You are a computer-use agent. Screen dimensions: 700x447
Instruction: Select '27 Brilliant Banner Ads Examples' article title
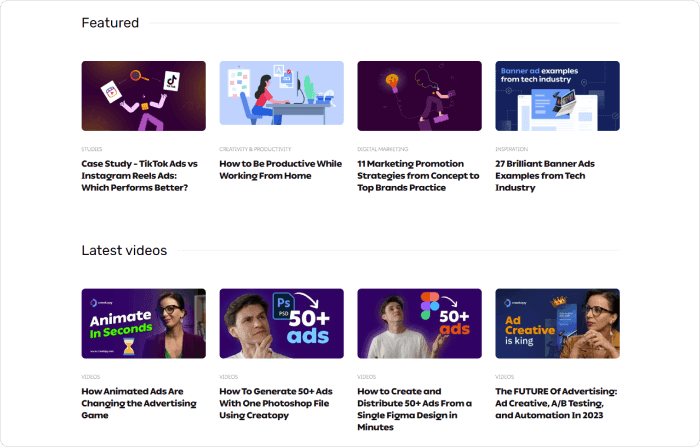click(x=545, y=175)
